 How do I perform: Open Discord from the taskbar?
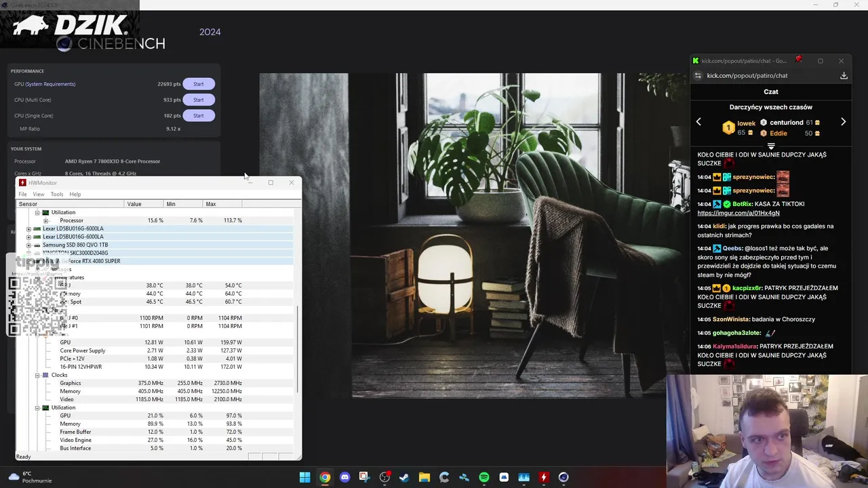344,477
